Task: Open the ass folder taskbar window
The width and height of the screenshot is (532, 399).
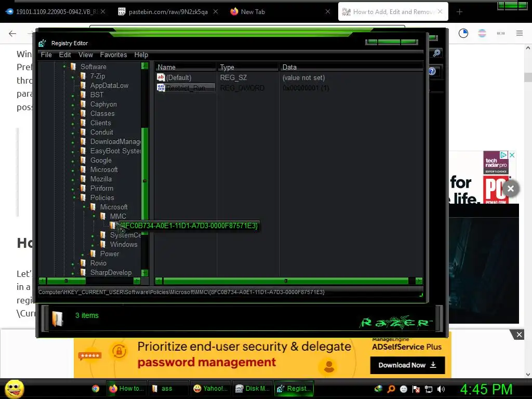Action: click(x=168, y=389)
